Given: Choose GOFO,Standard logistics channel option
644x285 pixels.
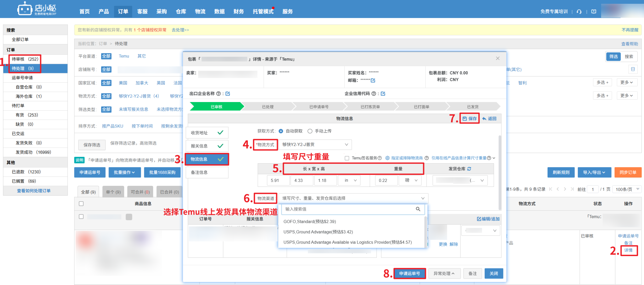Looking at the screenshot, I should pos(309,222).
